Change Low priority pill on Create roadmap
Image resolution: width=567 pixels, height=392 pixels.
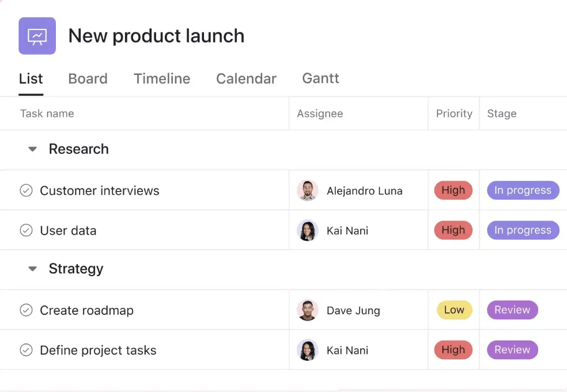pos(454,310)
